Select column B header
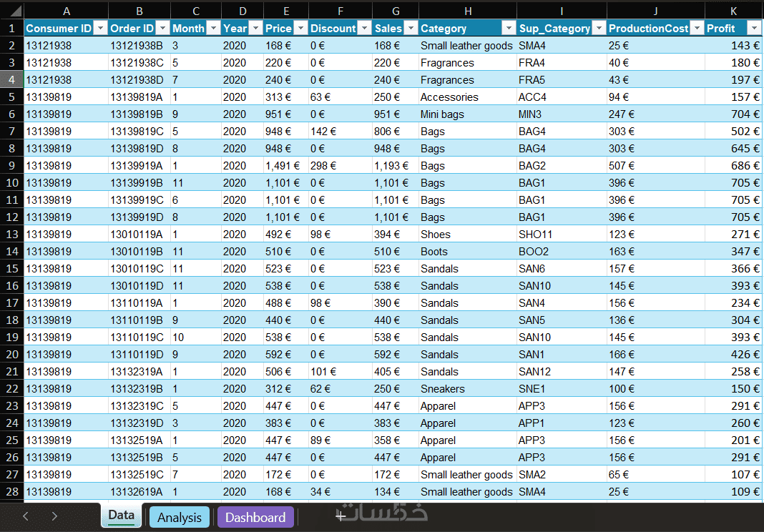This screenshot has height=532, width=764. (x=139, y=11)
